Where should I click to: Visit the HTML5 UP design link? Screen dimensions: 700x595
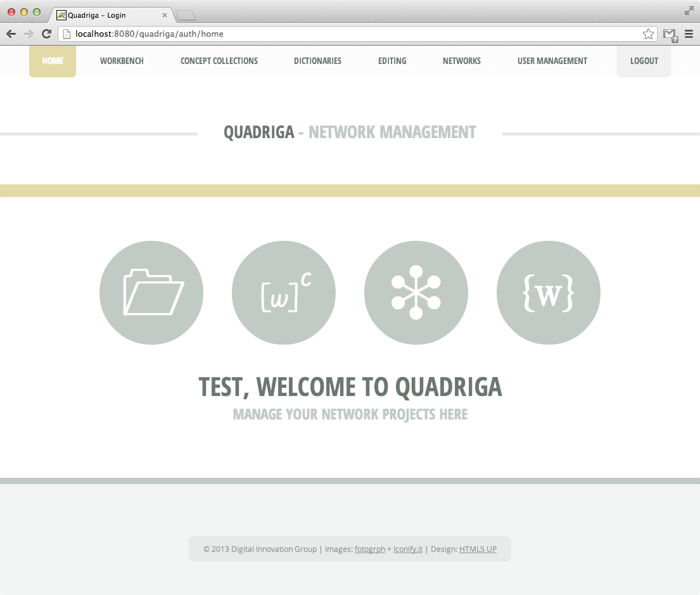pos(478,549)
